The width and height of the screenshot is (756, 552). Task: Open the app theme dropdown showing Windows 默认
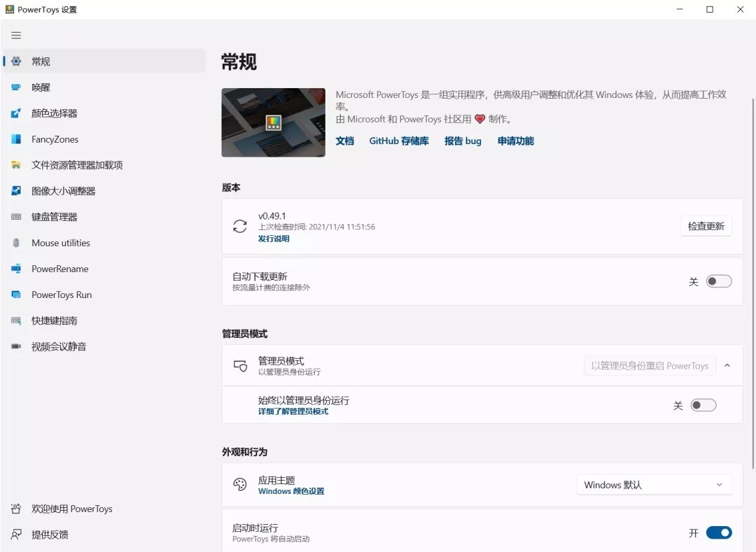click(x=654, y=485)
